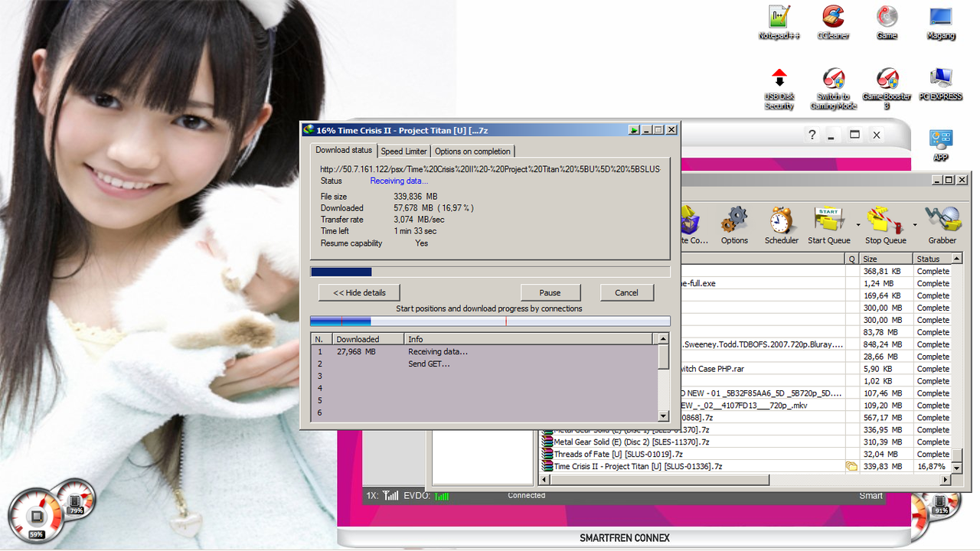Click the connections list scrollbar up arrow
This screenshot has width=980, height=551.
pyautogui.click(x=664, y=339)
